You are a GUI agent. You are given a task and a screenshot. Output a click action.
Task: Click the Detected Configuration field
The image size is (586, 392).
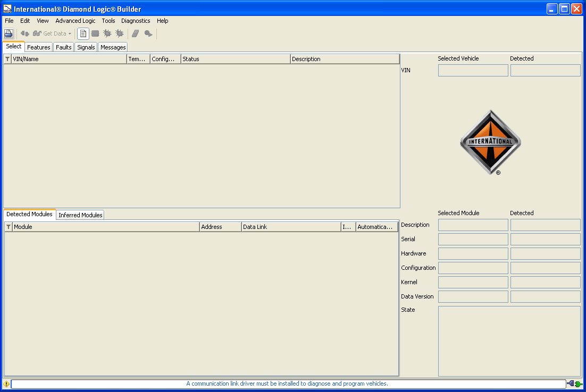(x=546, y=268)
